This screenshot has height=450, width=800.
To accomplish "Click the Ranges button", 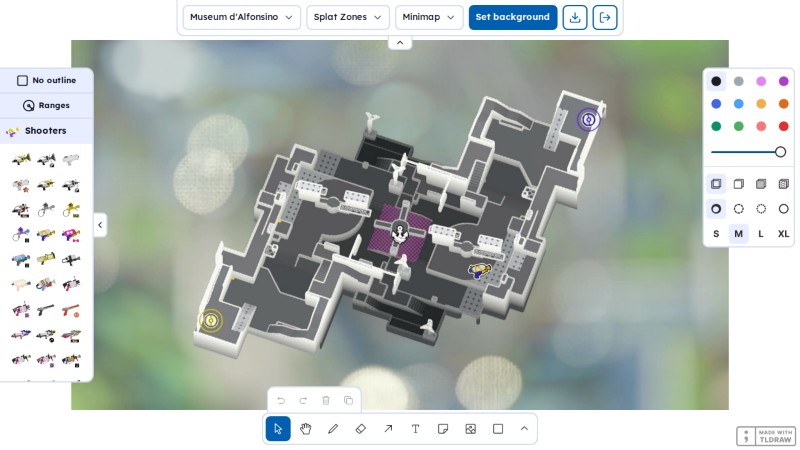I will [46, 106].
